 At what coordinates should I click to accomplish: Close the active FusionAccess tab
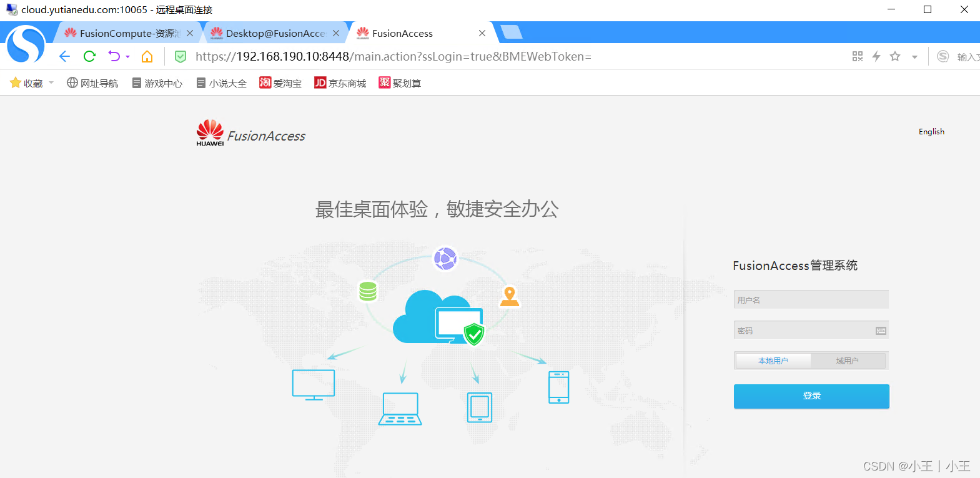[x=482, y=33]
